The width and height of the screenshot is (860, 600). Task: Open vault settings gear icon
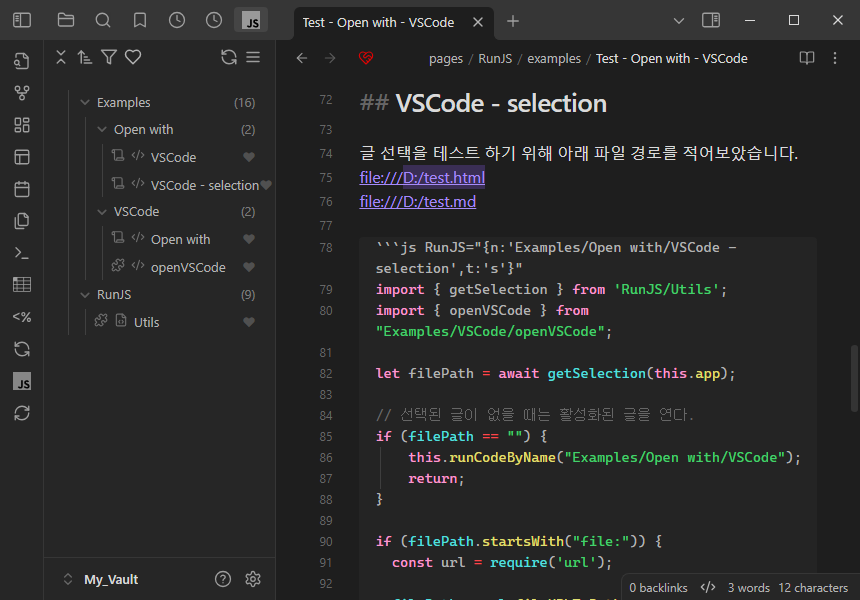tap(253, 579)
